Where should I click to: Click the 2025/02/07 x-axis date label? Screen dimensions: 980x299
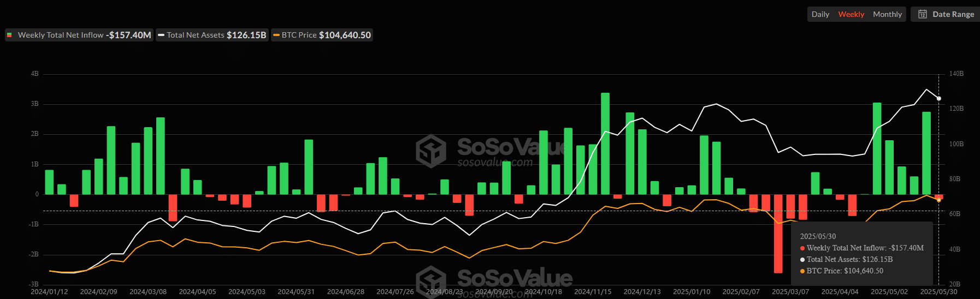click(741, 292)
